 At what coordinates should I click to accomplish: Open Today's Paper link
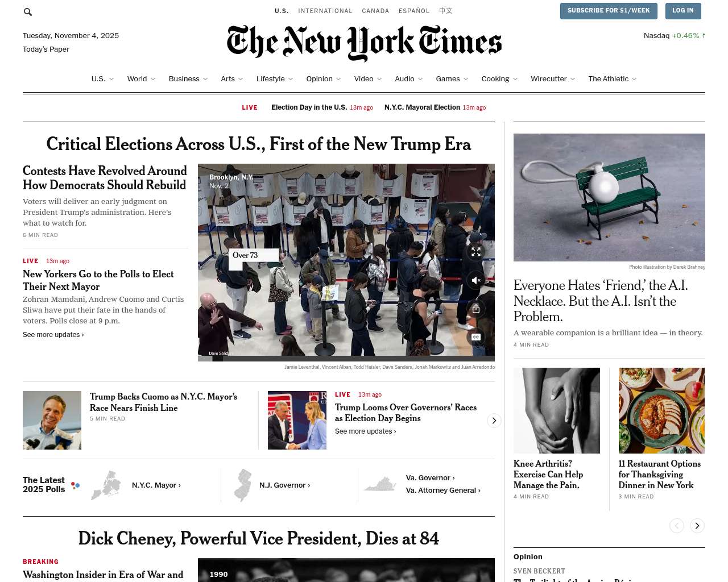[46, 49]
